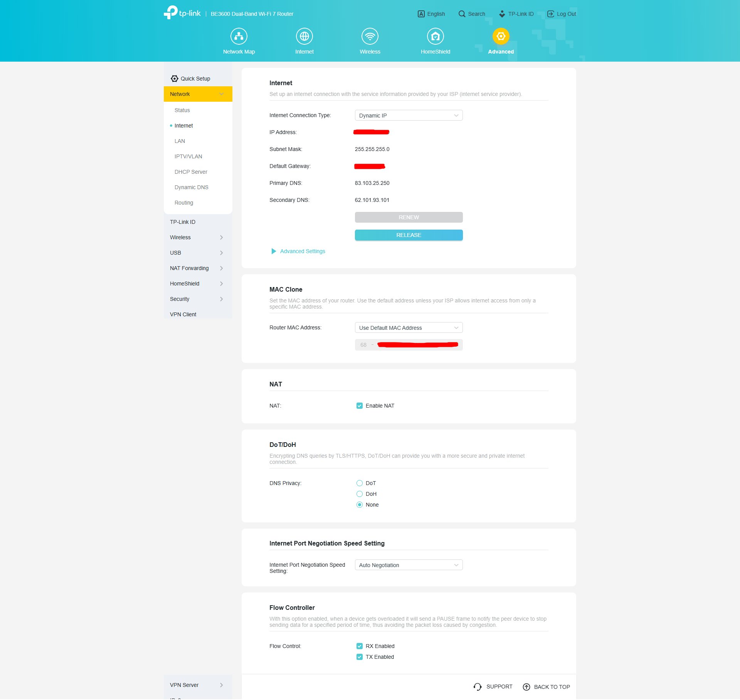Open Internet Connection Type dropdown
The image size is (740, 700).
pyautogui.click(x=409, y=116)
